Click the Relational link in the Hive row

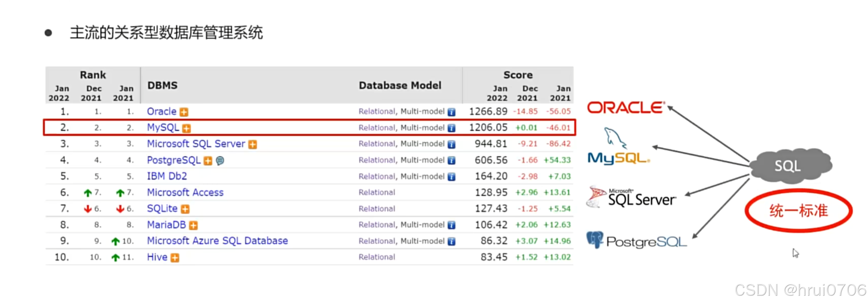tap(377, 257)
